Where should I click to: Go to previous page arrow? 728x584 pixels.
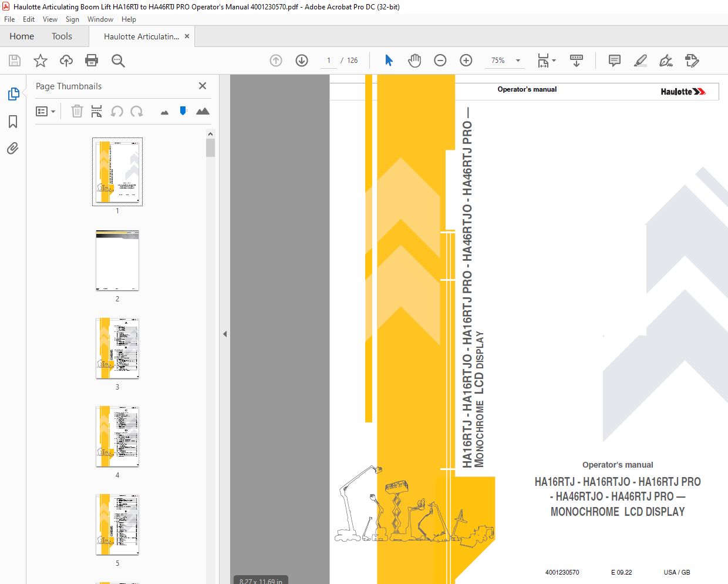pos(276,61)
